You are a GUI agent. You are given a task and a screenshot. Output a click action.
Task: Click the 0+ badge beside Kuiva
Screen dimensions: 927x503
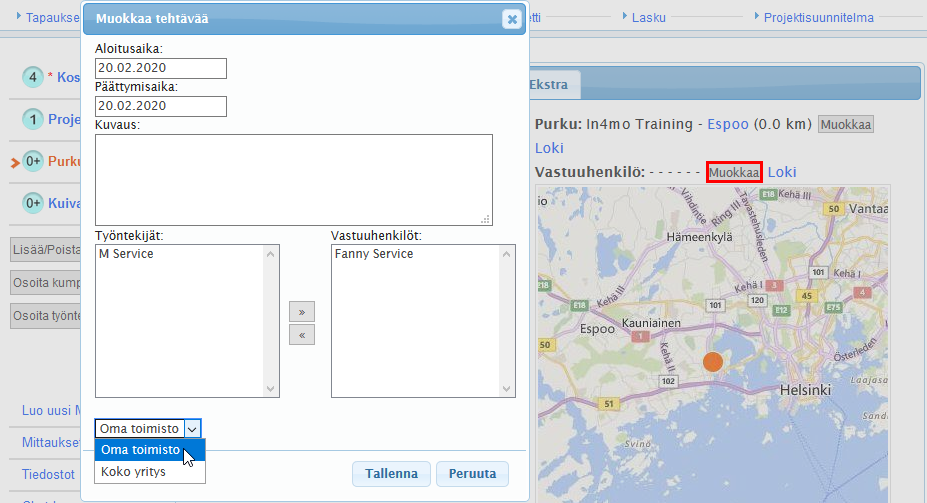tap(33, 203)
